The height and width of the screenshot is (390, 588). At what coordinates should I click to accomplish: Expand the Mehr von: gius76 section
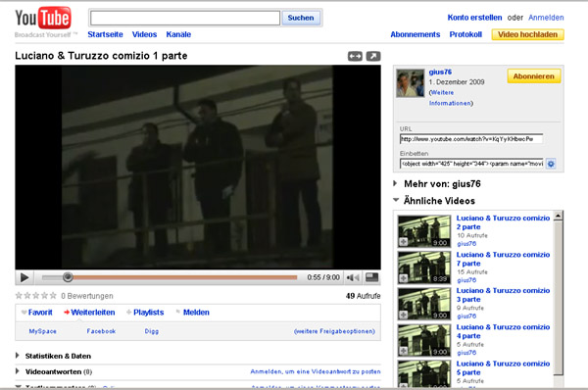(x=395, y=183)
